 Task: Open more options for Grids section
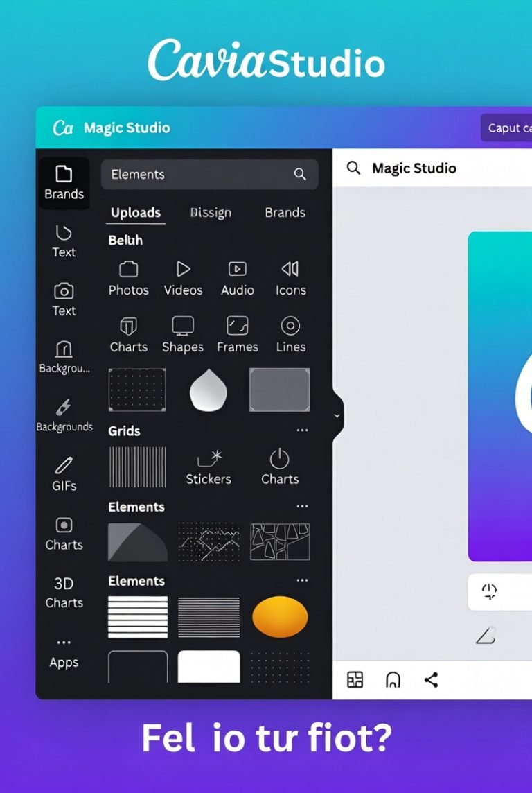click(302, 430)
